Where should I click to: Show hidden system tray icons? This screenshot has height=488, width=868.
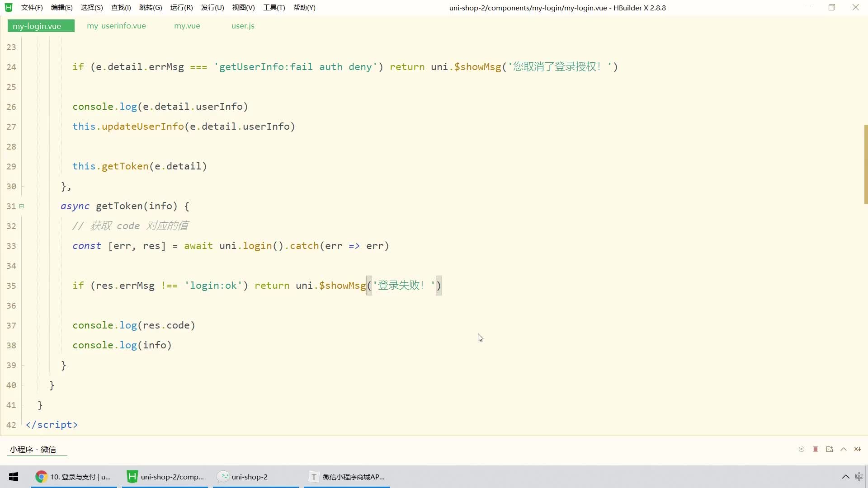[845, 477]
